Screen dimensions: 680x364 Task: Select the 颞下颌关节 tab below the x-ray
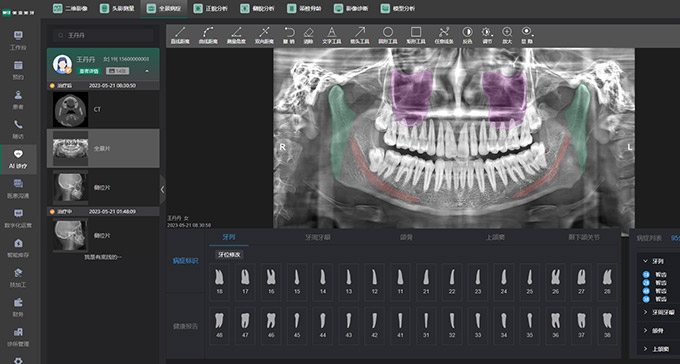(x=584, y=237)
